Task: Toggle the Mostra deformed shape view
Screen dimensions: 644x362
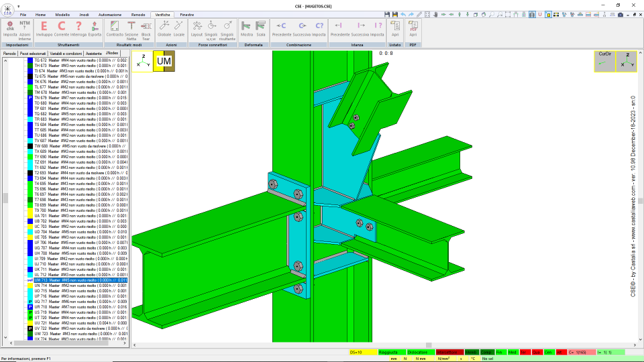Action: point(246,29)
